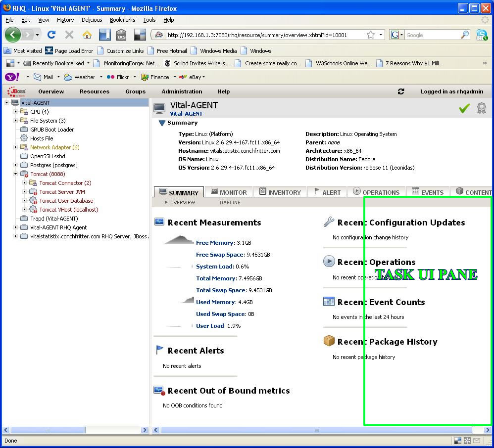This screenshot has width=494, height=448.
Task: Switch to the INVENTORY tab
Action: point(280,192)
